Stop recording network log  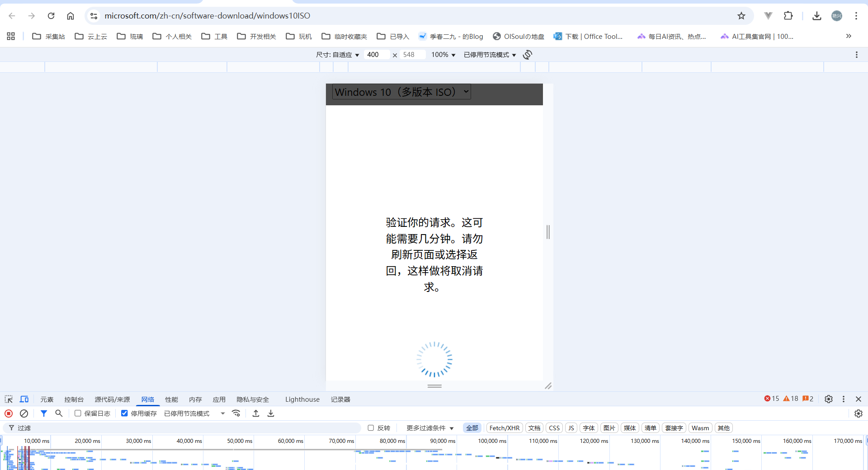pyautogui.click(x=9, y=414)
